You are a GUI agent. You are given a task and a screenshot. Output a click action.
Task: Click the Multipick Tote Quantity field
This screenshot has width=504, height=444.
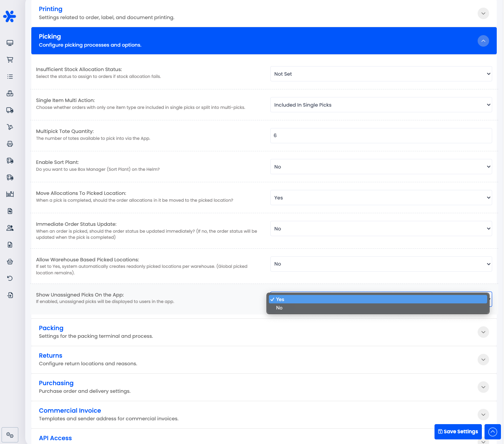381,136
